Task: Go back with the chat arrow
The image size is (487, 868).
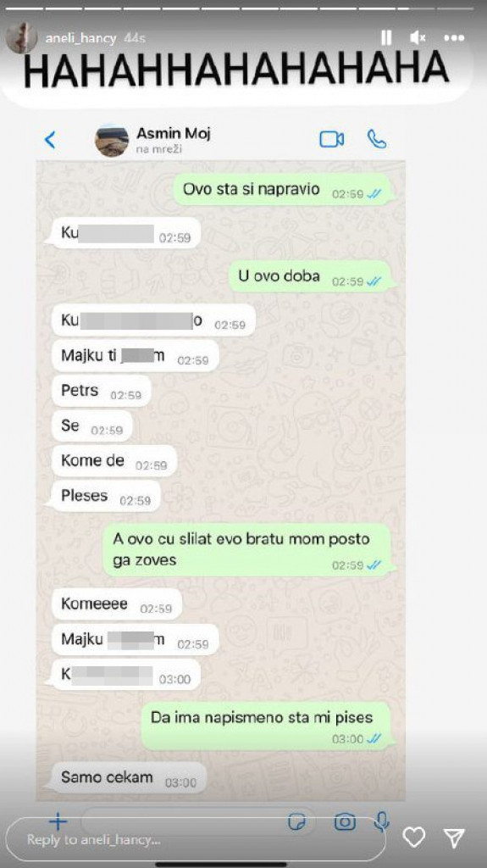Action: [50, 140]
